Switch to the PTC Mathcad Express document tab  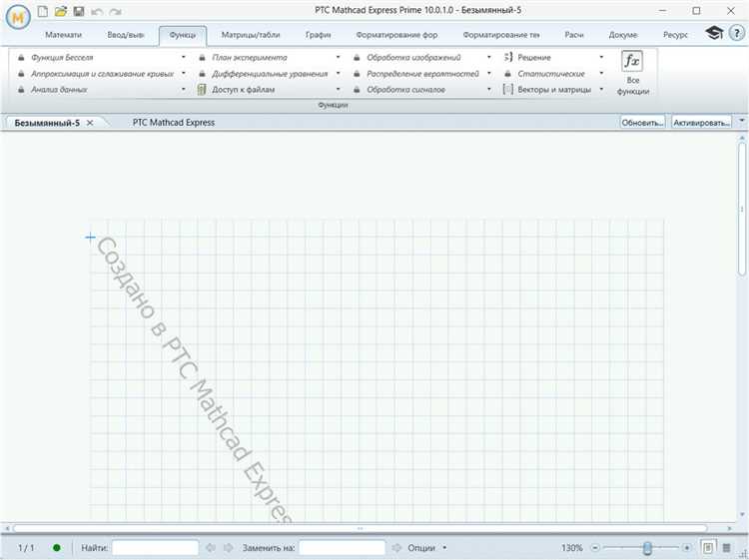click(174, 123)
